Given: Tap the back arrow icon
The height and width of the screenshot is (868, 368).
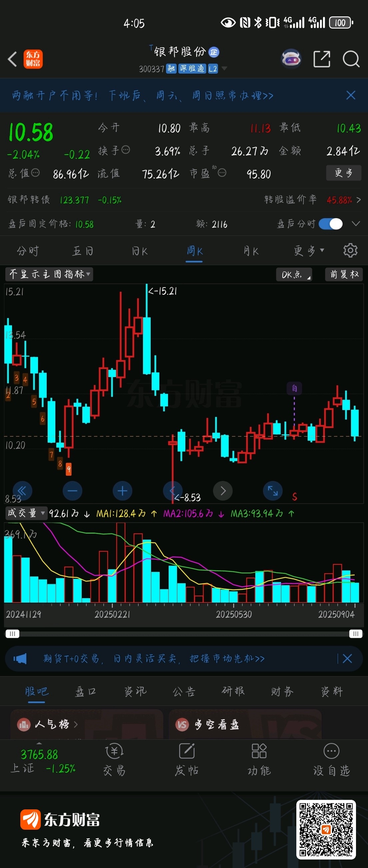Looking at the screenshot, I should (x=12, y=59).
